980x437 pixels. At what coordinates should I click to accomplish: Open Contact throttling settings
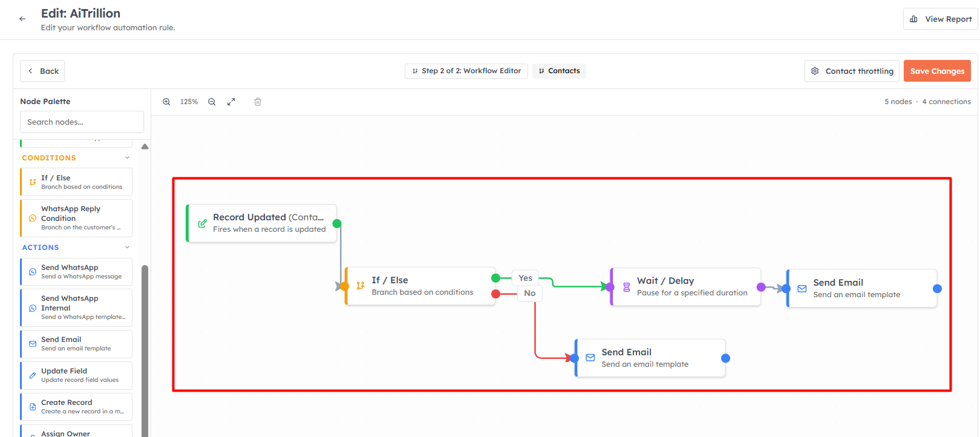tap(852, 71)
